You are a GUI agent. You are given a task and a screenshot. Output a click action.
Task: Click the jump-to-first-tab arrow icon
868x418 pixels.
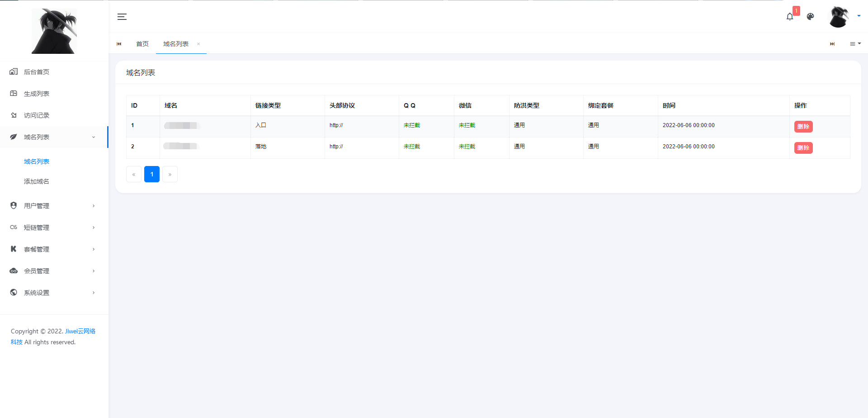[119, 43]
